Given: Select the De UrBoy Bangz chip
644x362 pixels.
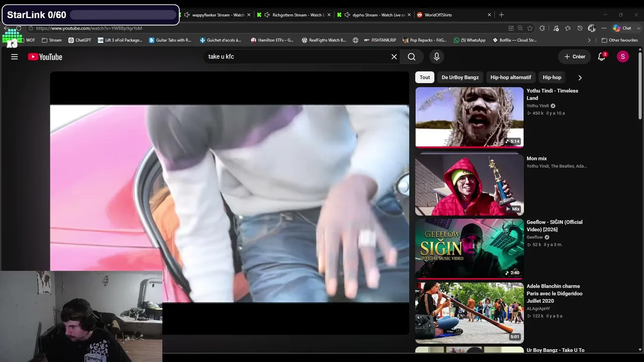Looking at the screenshot, I should coord(460,77).
